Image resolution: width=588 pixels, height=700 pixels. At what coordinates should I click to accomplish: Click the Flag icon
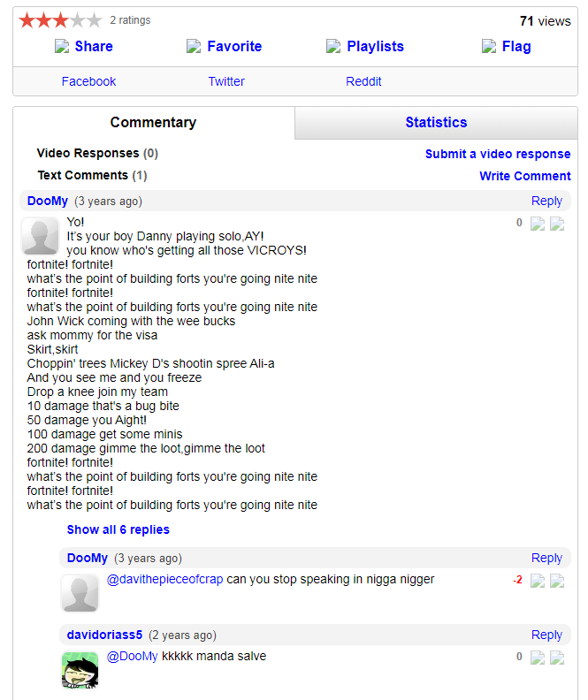coord(489,47)
